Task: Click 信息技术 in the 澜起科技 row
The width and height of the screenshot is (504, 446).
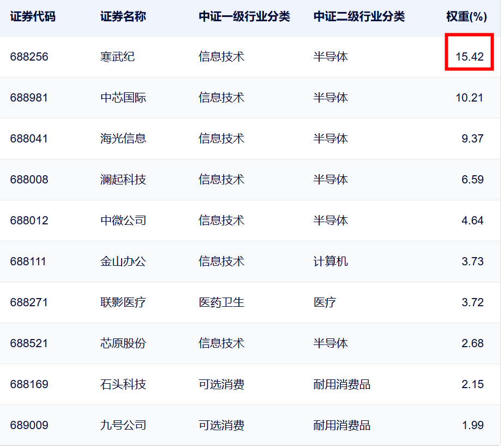Action: point(221,179)
